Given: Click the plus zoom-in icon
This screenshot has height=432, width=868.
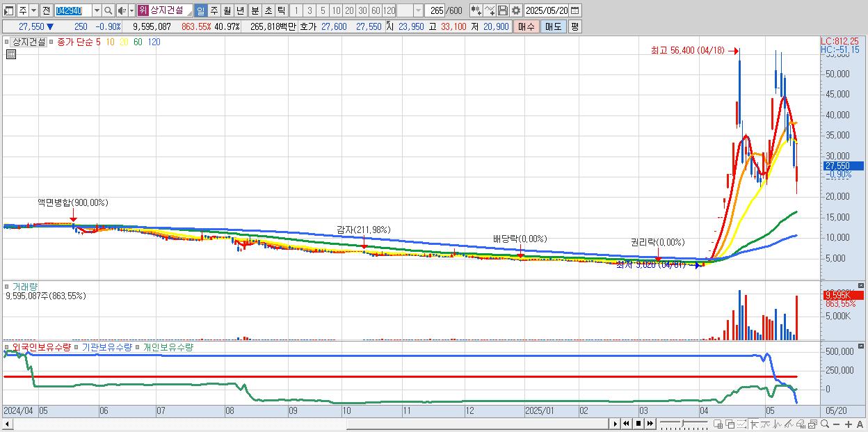Looking at the screenshot, I should coord(849,424).
